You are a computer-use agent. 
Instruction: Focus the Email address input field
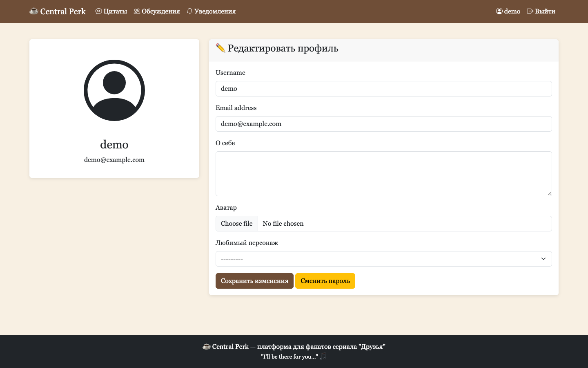pyautogui.click(x=384, y=124)
